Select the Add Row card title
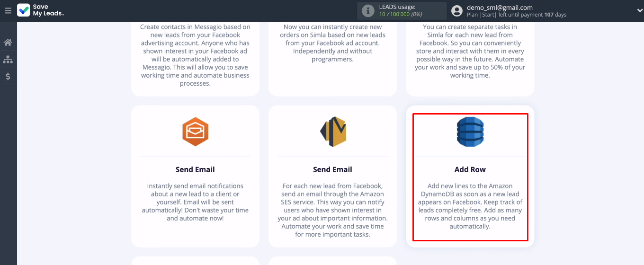 tap(470, 169)
